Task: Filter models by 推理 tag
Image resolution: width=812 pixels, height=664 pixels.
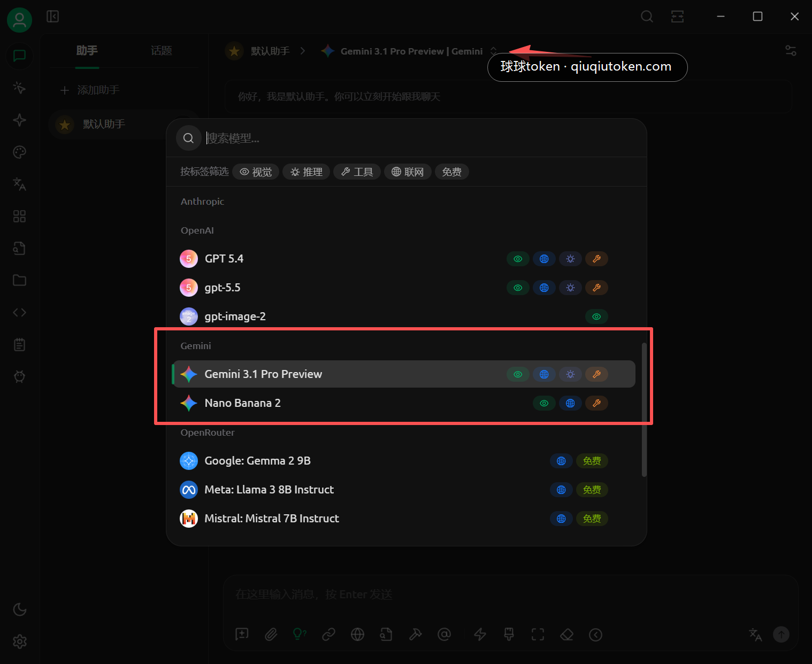Action: point(307,172)
